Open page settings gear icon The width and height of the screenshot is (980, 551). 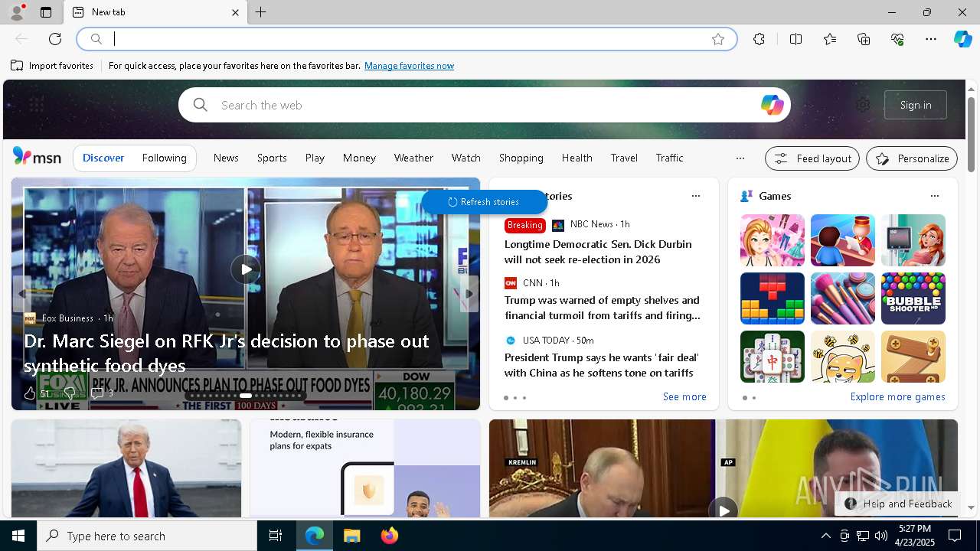(x=863, y=105)
